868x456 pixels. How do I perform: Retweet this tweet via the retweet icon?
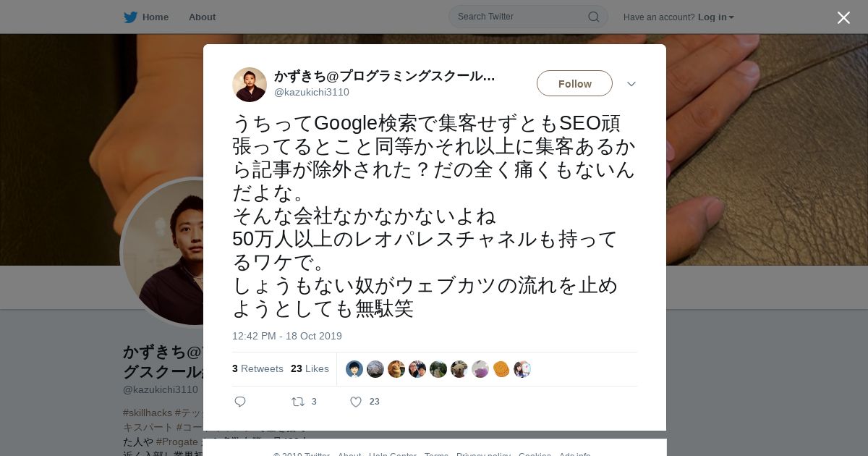click(297, 402)
